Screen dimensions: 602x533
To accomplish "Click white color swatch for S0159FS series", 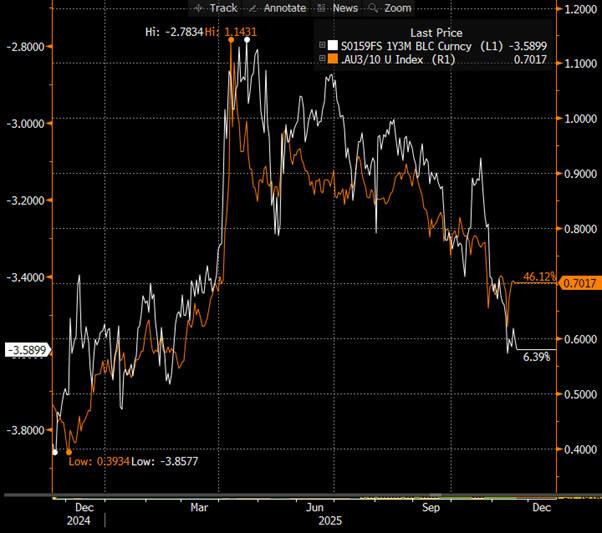I will click(x=332, y=46).
